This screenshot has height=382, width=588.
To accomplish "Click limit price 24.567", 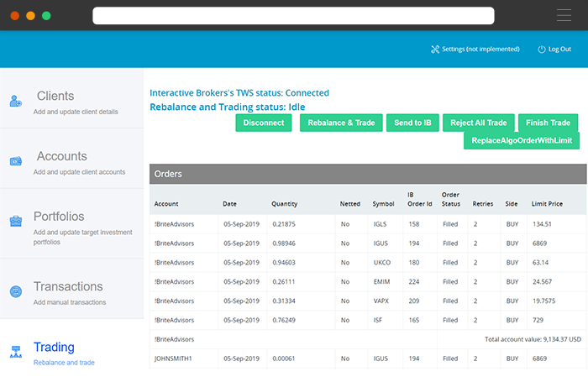I will (x=542, y=281).
